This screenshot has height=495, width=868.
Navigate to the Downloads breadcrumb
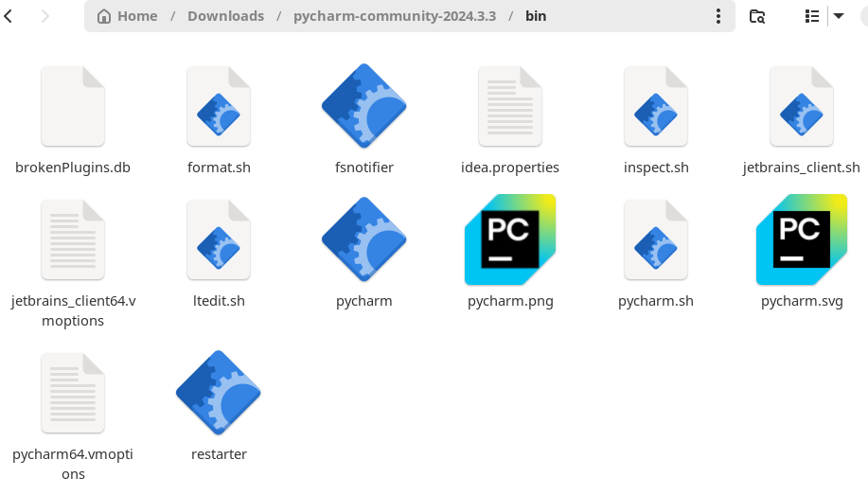click(226, 16)
